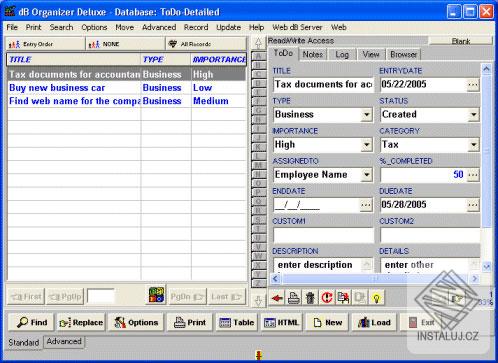Click the colorful grid icon between navigation buttons
The width and height of the screenshot is (498, 363).
pyautogui.click(x=157, y=295)
